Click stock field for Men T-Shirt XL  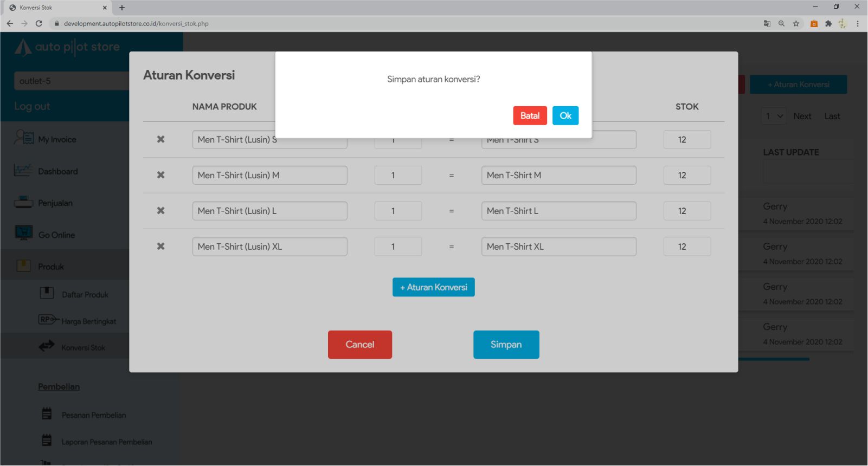coord(686,247)
